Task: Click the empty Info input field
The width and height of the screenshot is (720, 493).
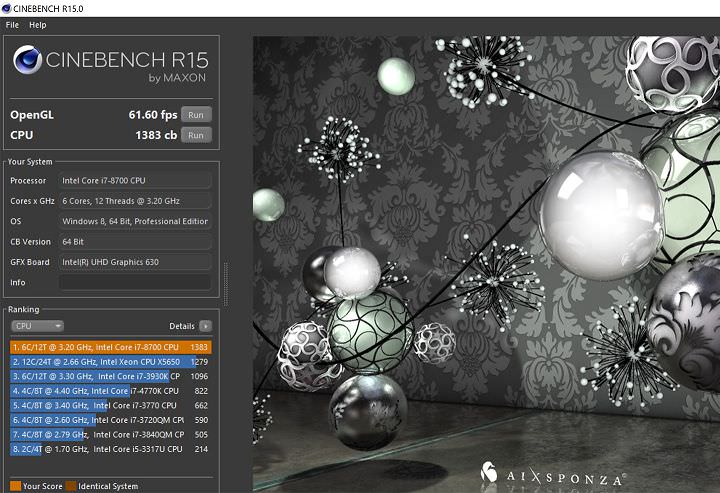Action: (x=135, y=283)
